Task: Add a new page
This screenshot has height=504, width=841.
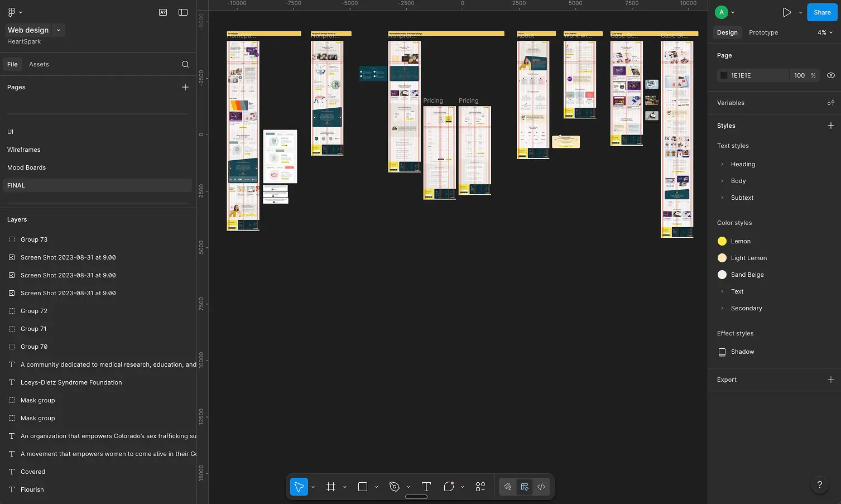Action: (185, 87)
